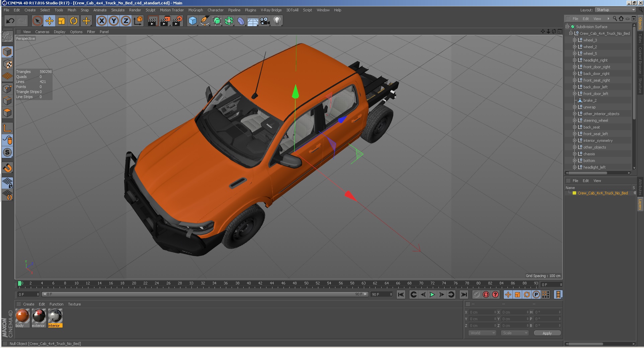Select the Live Selection tool

pos(37,21)
